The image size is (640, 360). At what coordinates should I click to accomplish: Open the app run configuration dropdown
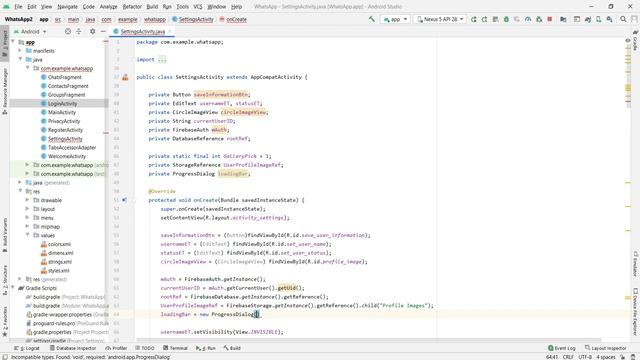(395, 19)
